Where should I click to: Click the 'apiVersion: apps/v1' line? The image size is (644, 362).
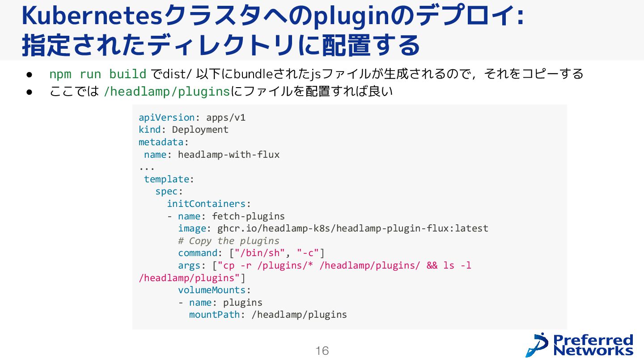192,118
